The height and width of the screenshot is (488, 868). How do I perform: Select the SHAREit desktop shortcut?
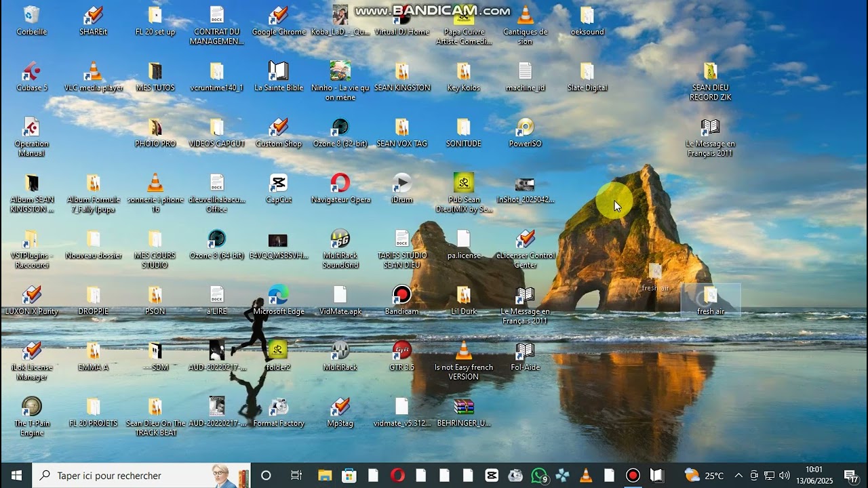(93, 21)
